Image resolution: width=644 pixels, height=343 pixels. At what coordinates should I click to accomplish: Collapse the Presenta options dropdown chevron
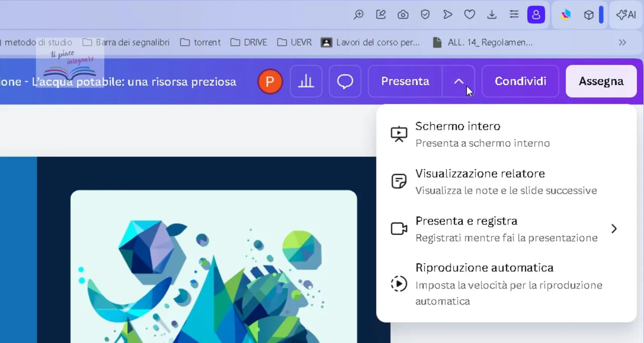coord(459,81)
